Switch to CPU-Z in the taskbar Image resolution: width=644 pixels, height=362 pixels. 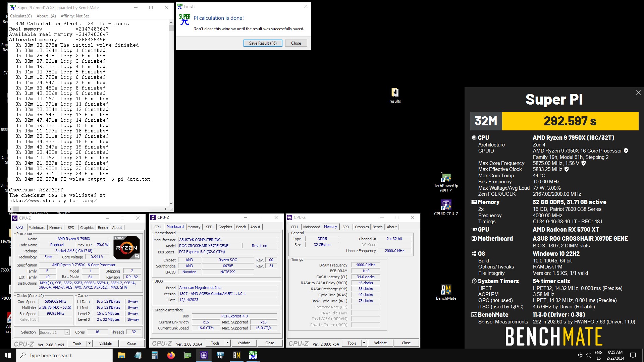click(x=204, y=355)
